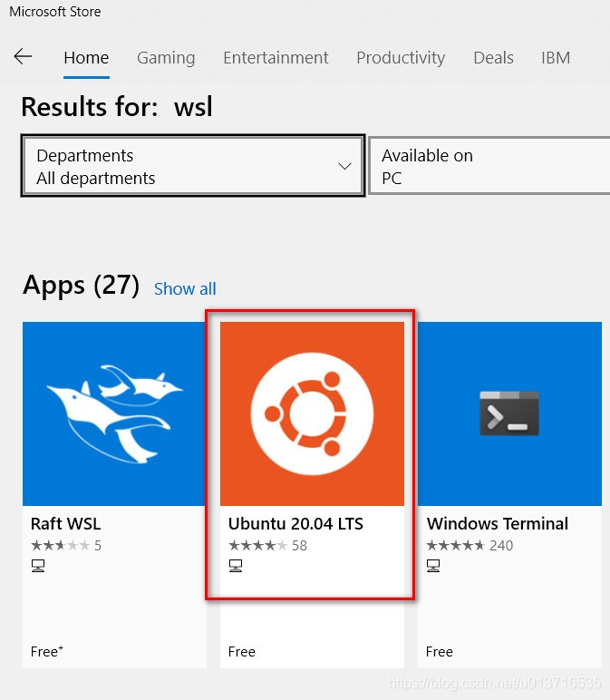610x700 pixels.
Task: Click the PC icon under Raft WSL
Action: point(38,566)
